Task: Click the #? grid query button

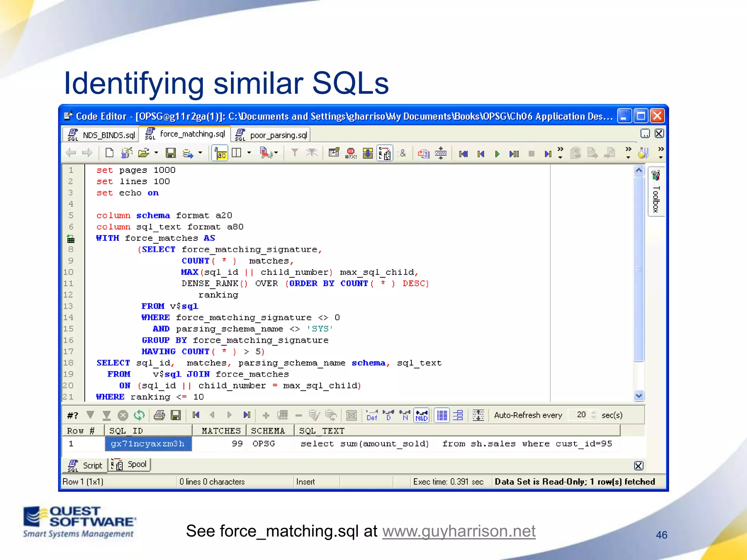Action: click(x=73, y=415)
